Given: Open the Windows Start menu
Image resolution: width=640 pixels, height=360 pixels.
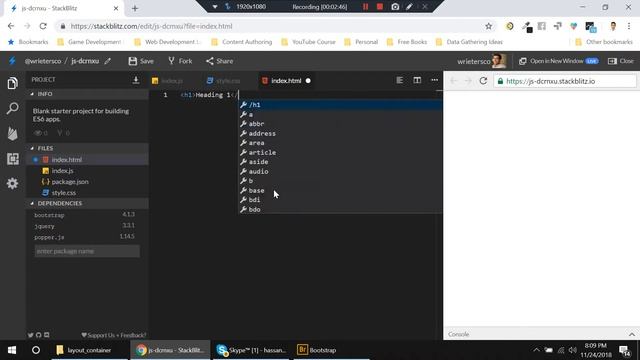Looking at the screenshot, I should pos(12,350).
